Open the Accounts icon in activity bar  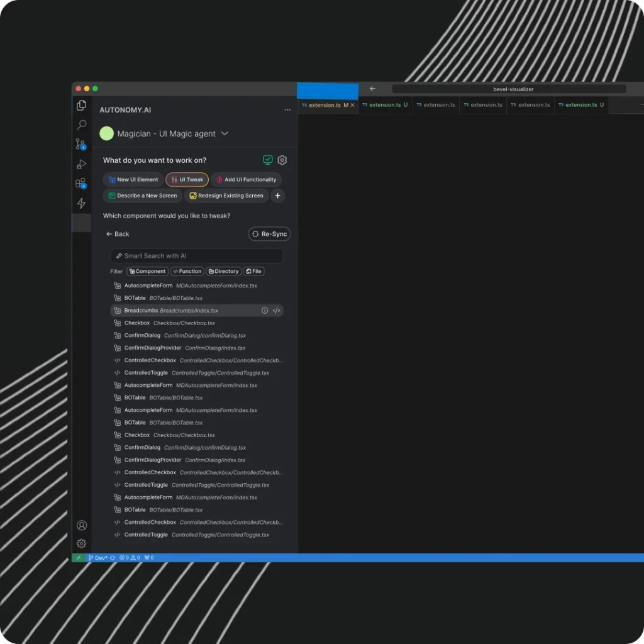[x=81, y=526]
